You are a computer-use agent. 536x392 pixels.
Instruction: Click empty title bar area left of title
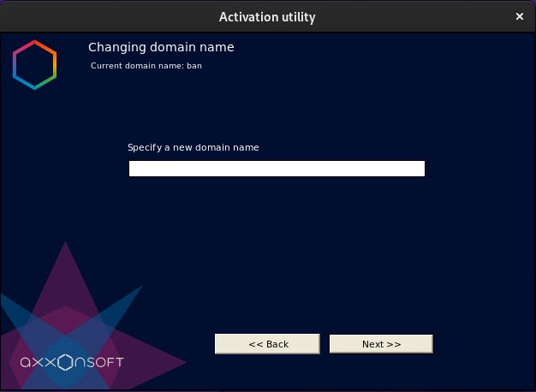(x=103, y=16)
